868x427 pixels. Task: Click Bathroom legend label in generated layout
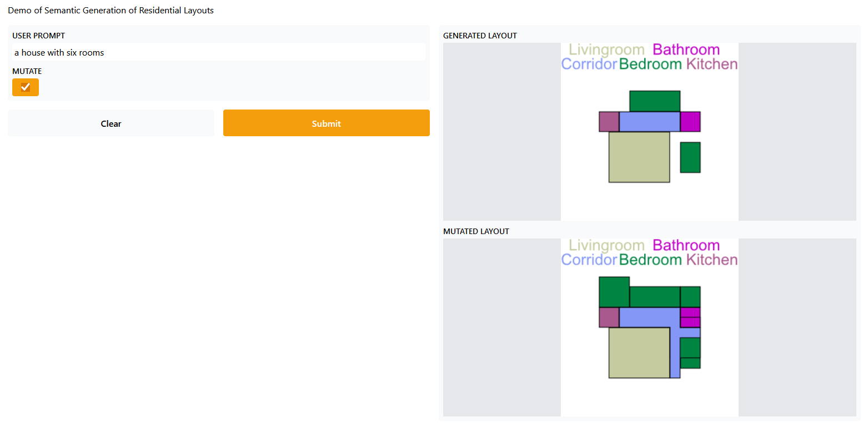(686, 50)
